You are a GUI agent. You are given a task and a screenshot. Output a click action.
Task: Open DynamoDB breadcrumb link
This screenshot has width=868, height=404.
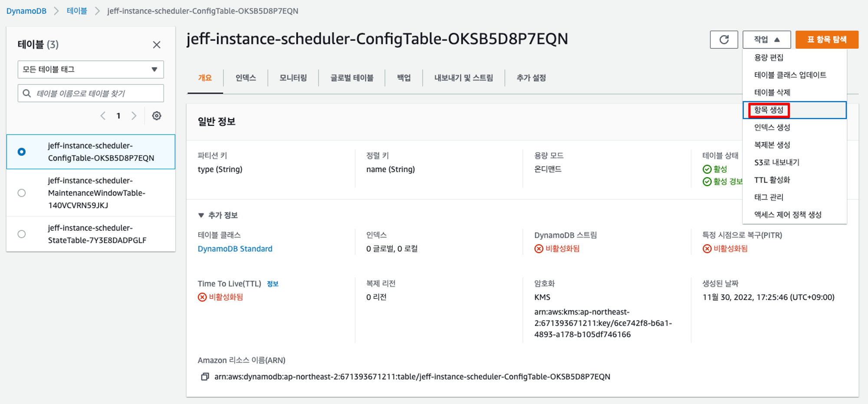26,11
